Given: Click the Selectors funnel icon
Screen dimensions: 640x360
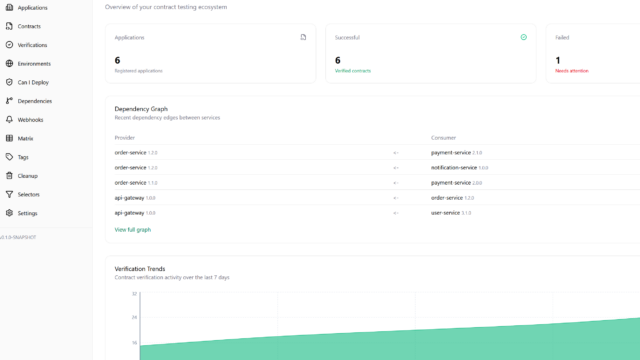Looking at the screenshot, I should [x=9, y=194].
